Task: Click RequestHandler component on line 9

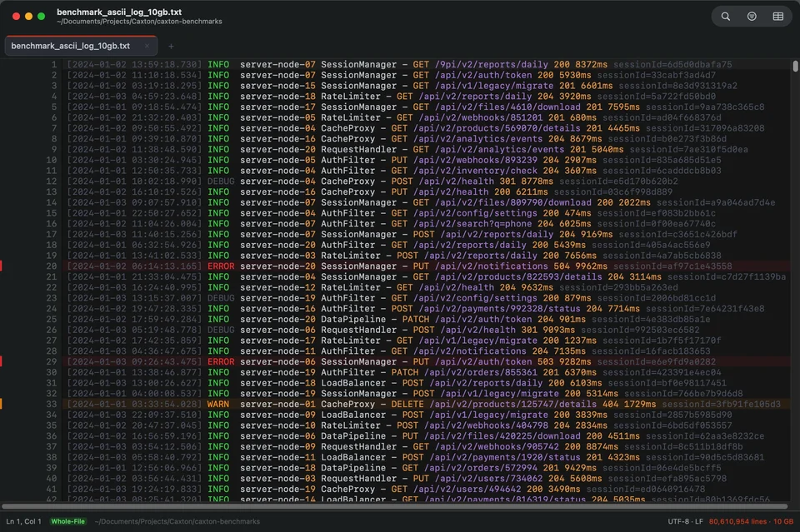Action: (x=358, y=149)
